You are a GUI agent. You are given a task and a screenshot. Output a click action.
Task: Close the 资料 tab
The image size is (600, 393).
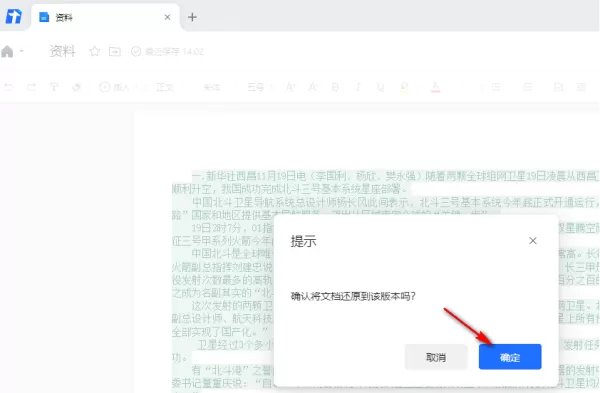pos(167,17)
